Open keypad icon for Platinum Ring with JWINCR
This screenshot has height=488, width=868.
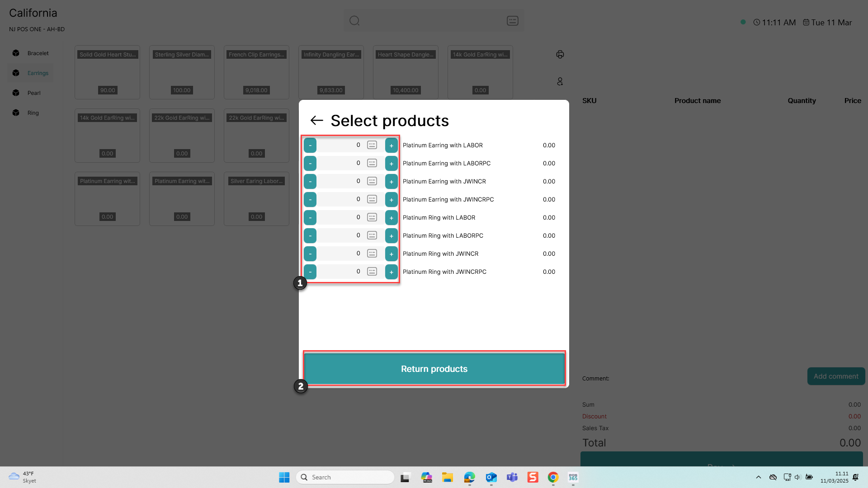point(372,253)
